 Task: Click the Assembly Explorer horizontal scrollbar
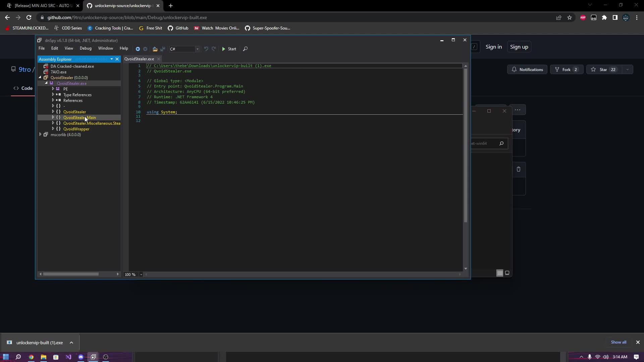[x=71, y=274]
